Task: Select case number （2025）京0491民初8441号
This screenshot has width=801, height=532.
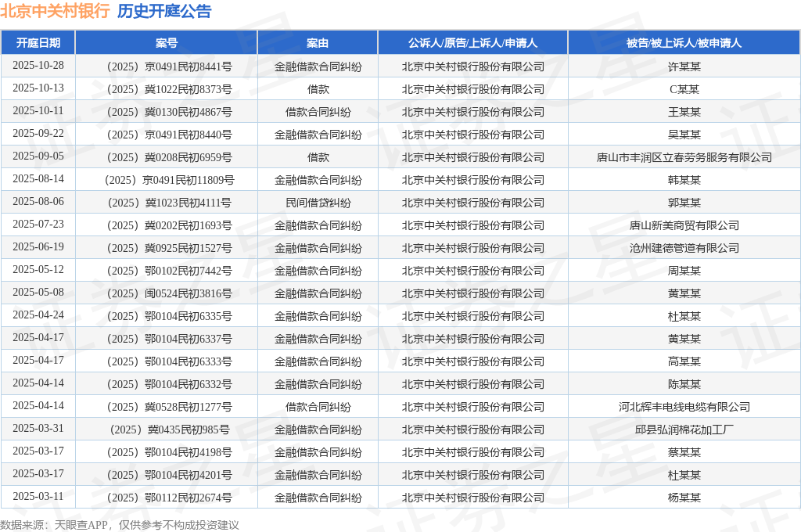Action: pyautogui.click(x=167, y=66)
